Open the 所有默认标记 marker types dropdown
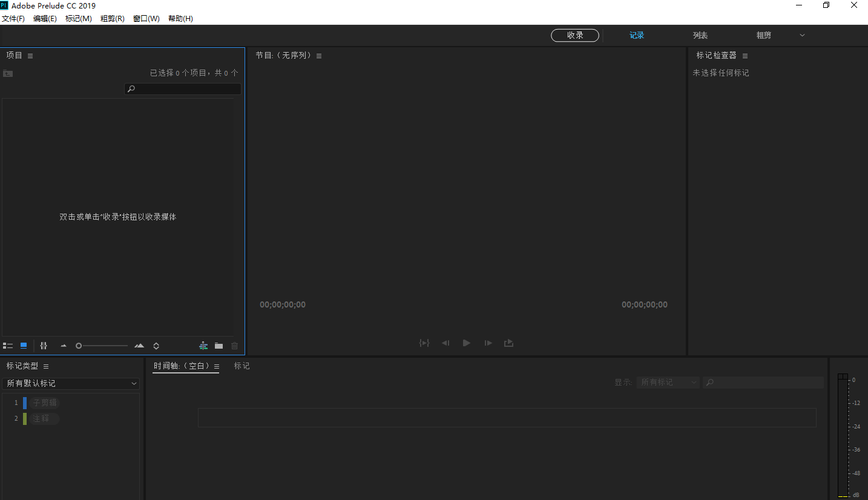This screenshot has width=868, height=500. coord(71,383)
